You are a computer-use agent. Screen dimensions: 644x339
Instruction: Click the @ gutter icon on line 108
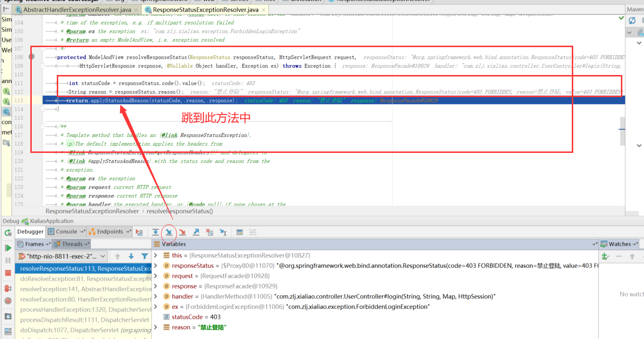(32, 57)
